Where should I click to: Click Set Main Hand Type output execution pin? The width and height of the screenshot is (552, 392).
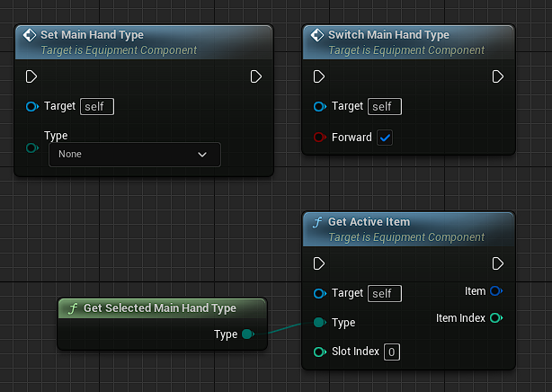256,76
